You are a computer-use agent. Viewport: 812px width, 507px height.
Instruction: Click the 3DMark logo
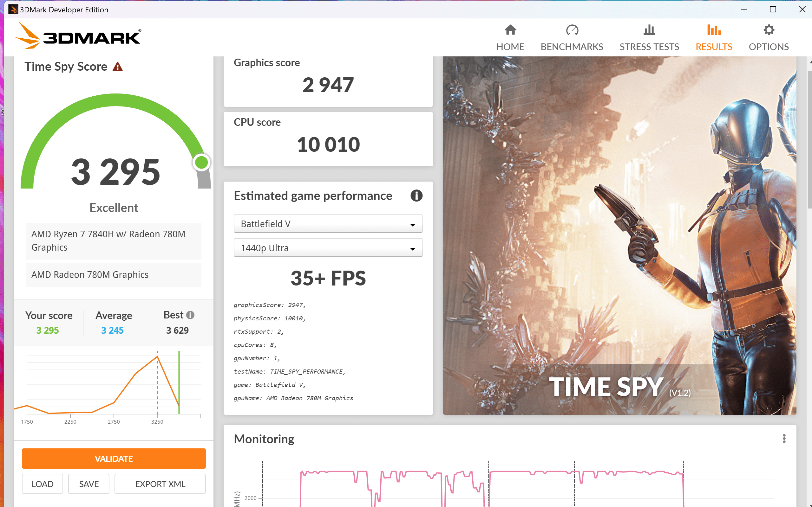coord(78,36)
